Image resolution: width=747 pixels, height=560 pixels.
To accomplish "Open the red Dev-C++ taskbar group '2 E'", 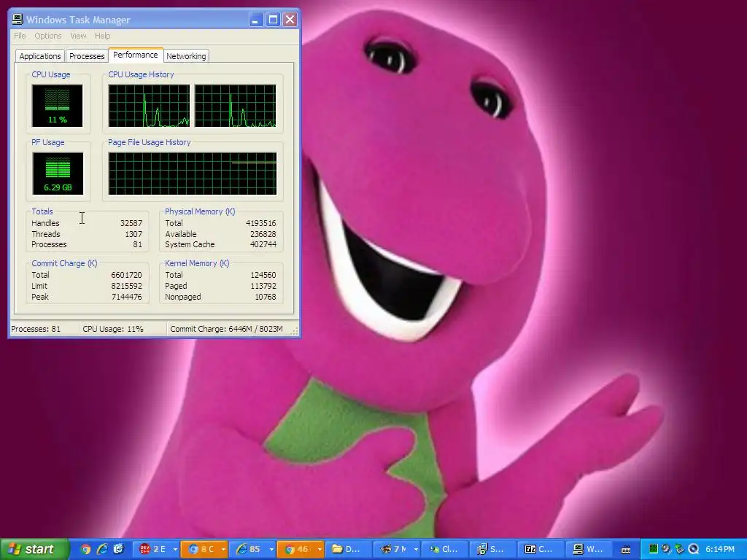I will click(x=152, y=549).
